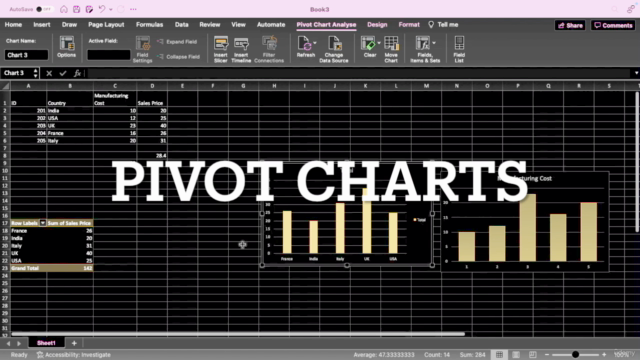Click Name Box stepper arrows
640x360 pixels.
(36, 73)
